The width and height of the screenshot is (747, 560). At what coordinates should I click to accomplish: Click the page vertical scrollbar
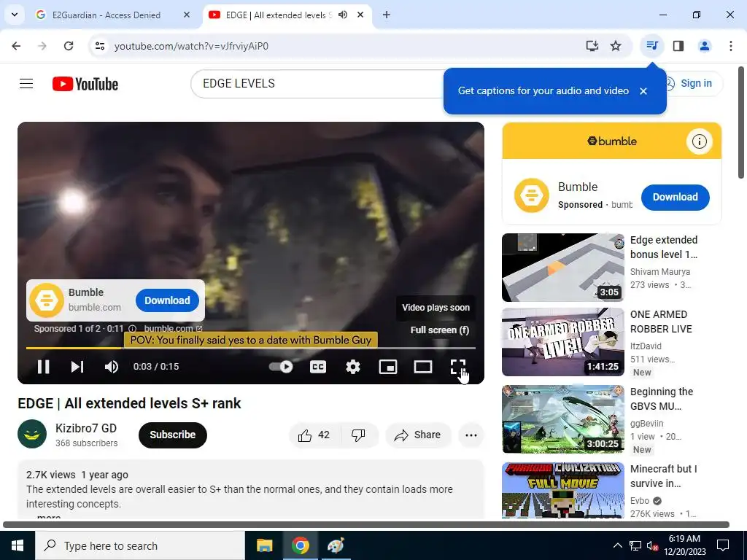click(741, 122)
